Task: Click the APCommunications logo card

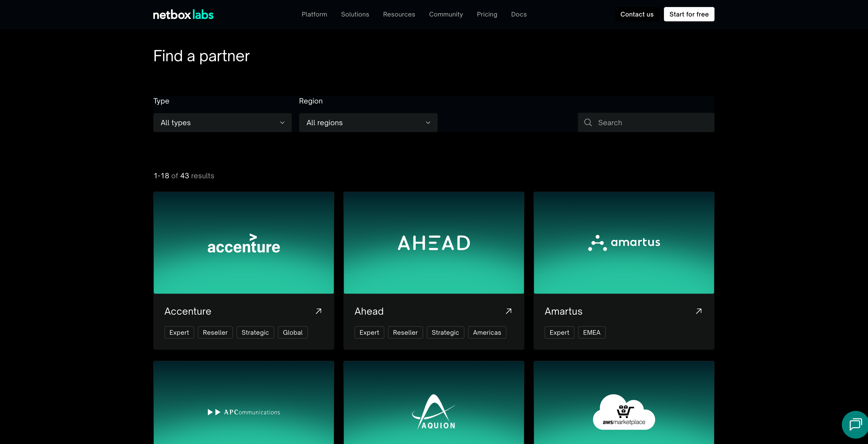Action: click(244, 403)
